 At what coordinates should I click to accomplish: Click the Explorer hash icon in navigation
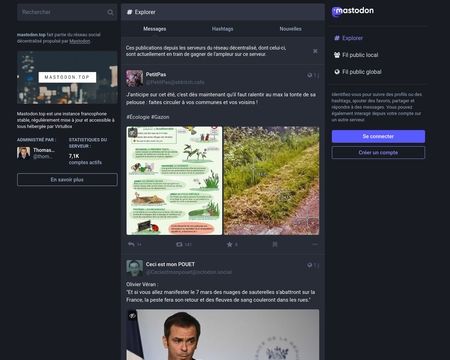[x=337, y=38]
